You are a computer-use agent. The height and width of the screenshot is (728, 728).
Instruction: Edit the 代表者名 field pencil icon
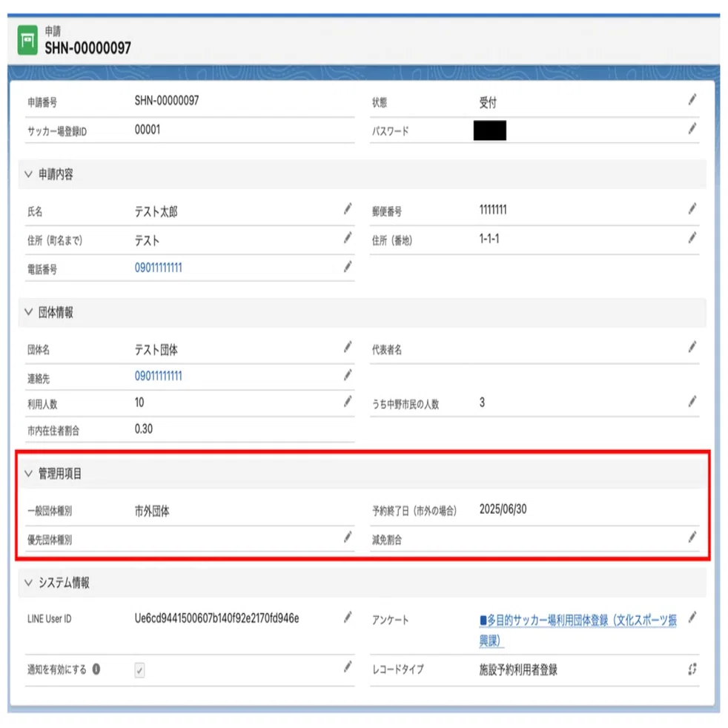pyautogui.click(x=692, y=347)
